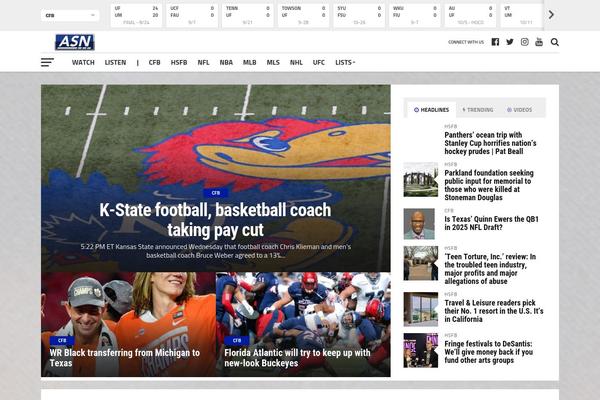Click the Quinn Ewers story thumbnail

click(x=419, y=224)
